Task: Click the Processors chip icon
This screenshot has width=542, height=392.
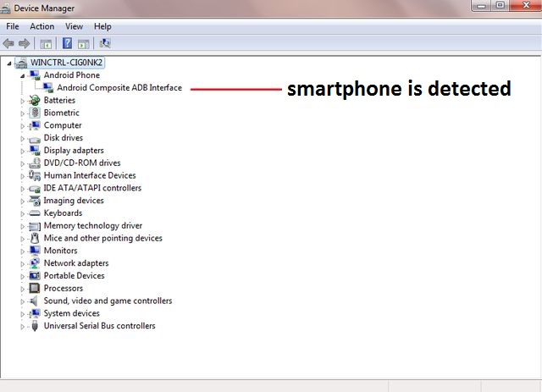Action: click(x=35, y=288)
